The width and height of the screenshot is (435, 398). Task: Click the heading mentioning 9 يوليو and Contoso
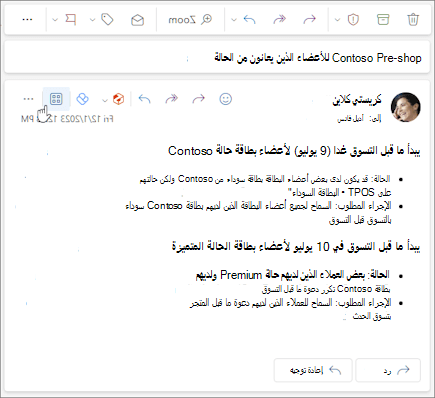coord(294,151)
